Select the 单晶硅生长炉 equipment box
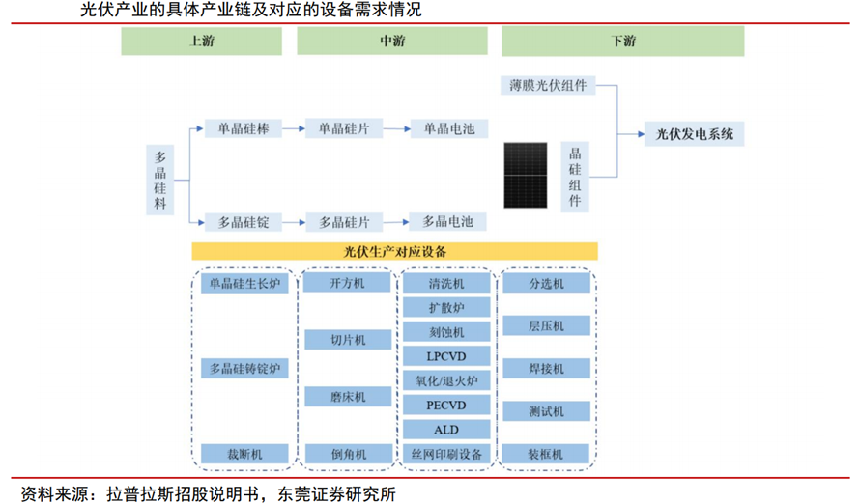This screenshot has height=504, width=860. pyautogui.click(x=244, y=284)
